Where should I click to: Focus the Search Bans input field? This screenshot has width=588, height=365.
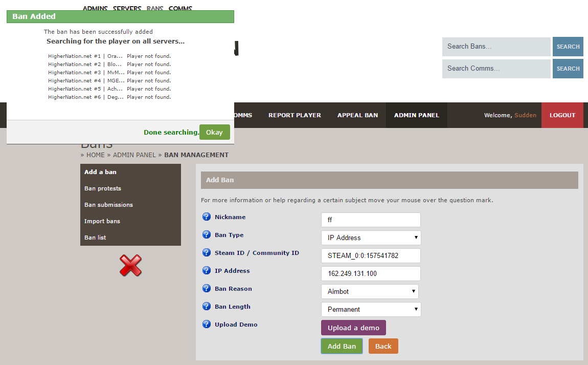click(x=496, y=47)
